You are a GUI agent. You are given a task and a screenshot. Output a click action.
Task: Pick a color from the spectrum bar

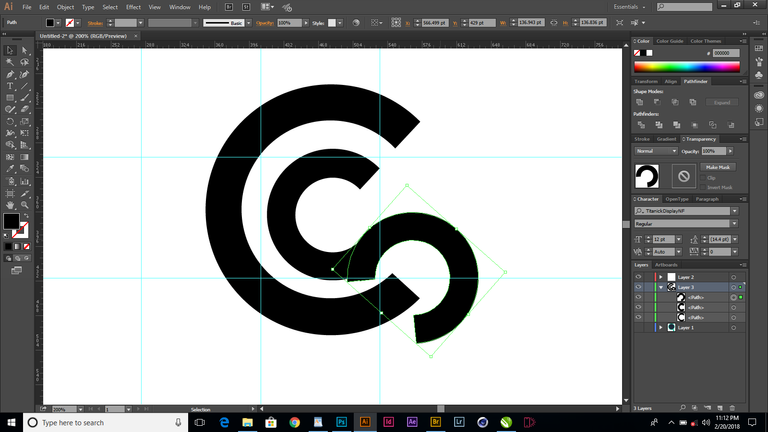[x=687, y=67]
